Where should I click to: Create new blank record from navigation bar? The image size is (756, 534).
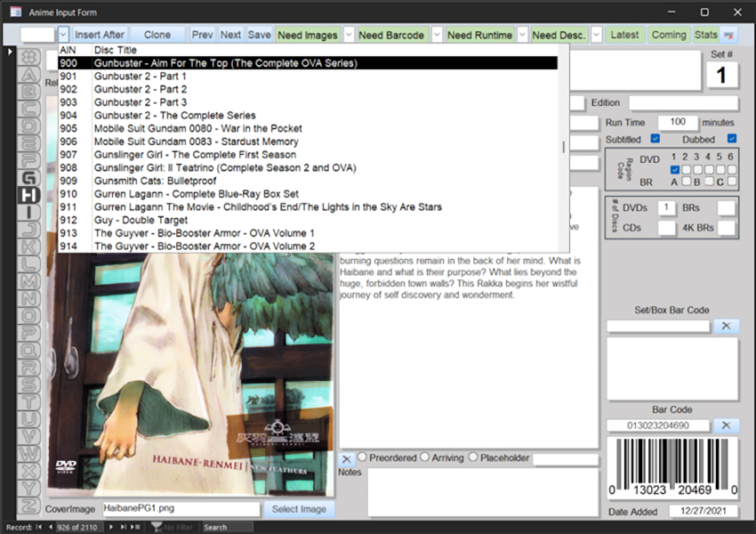(135, 527)
